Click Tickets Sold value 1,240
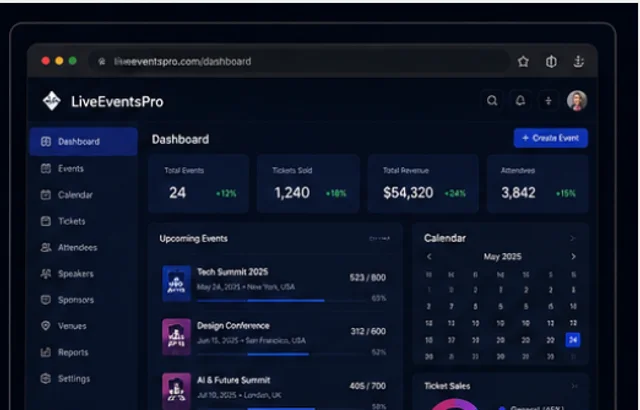 pyautogui.click(x=292, y=193)
